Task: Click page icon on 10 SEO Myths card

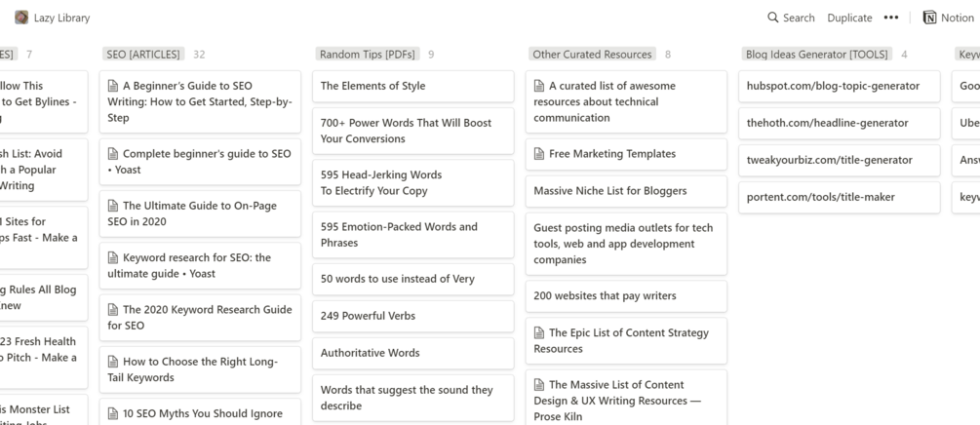Action: point(113,414)
